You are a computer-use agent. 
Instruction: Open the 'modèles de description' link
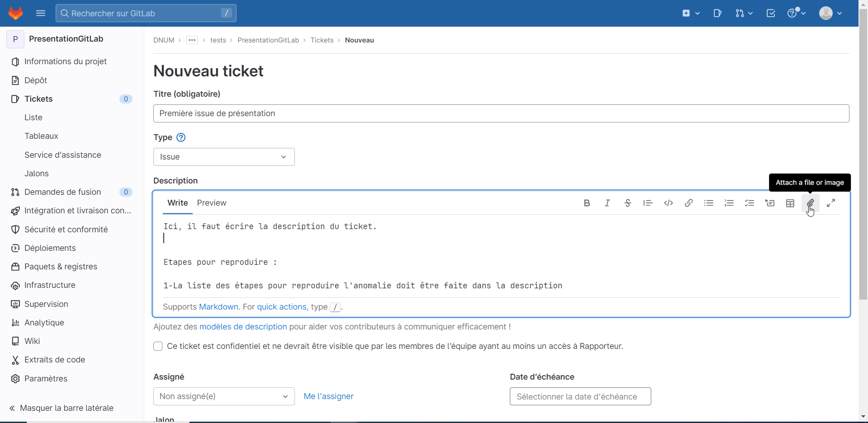243,327
